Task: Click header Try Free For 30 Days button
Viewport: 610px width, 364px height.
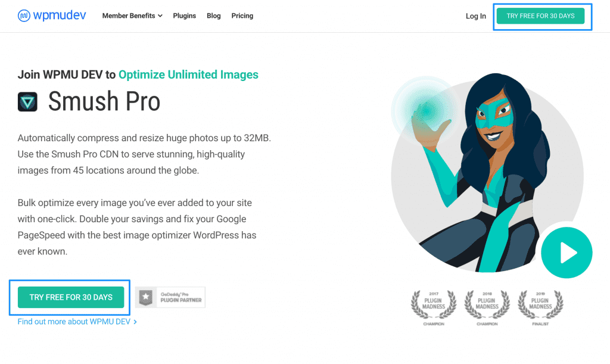Action: [540, 16]
